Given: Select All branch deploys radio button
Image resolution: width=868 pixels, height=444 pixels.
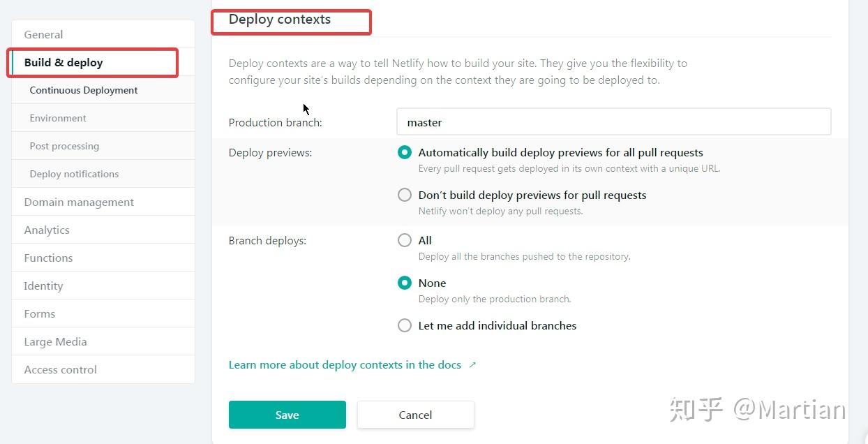Looking at the screenshot, I should (405, 240).
